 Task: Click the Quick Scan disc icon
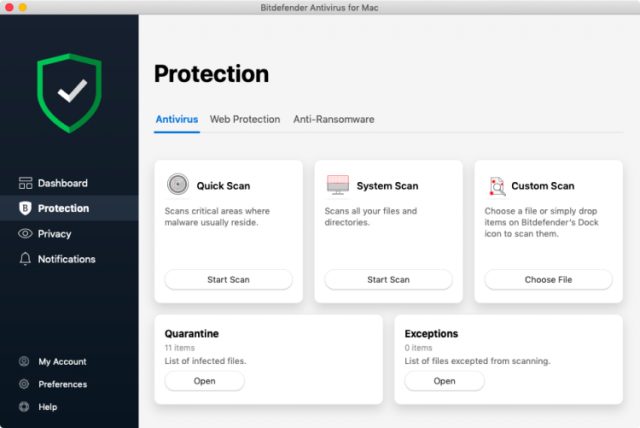click(x=177, y=185)
